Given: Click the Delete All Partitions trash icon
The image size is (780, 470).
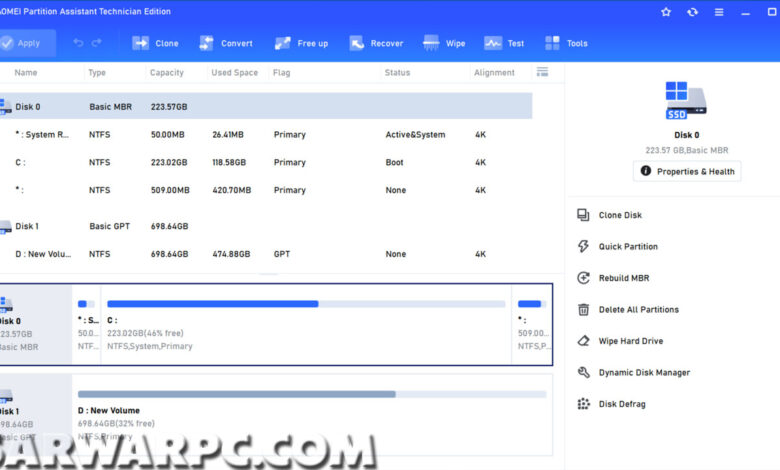Looking at the screenshot, I should [x=583, y=309].
